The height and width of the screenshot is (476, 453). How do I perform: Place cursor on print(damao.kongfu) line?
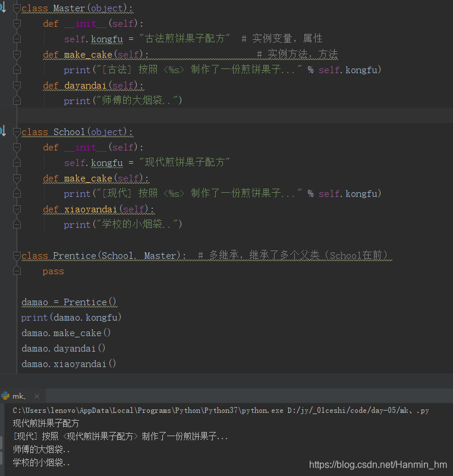click(x=71, y=317)
